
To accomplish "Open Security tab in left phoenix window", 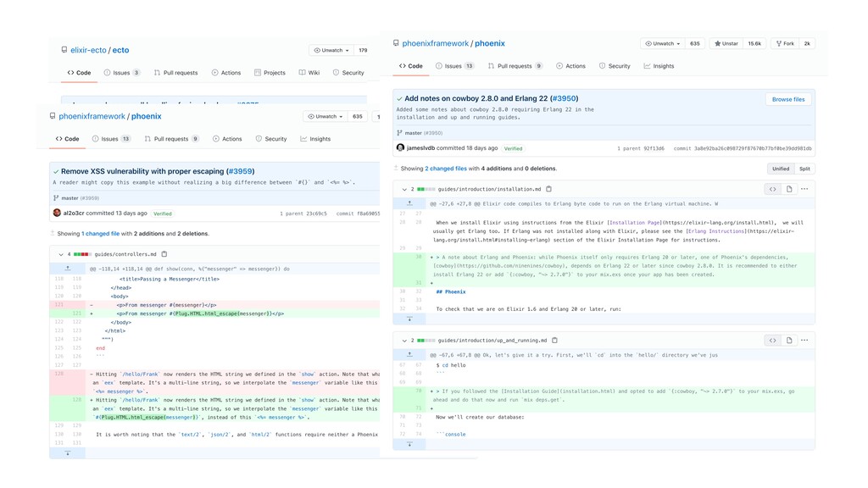I will 271,139.
